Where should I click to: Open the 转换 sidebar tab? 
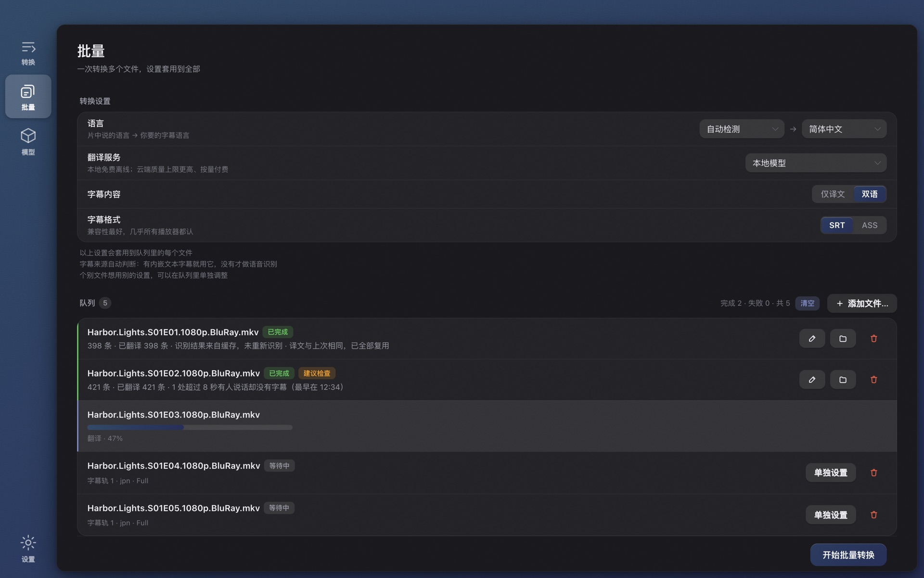point(28,53)
